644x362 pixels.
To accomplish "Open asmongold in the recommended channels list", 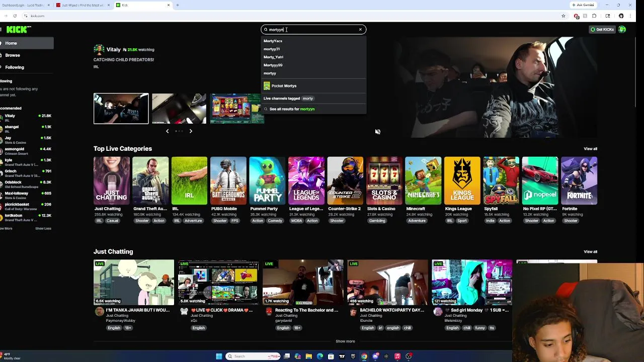I will [27, 151].
